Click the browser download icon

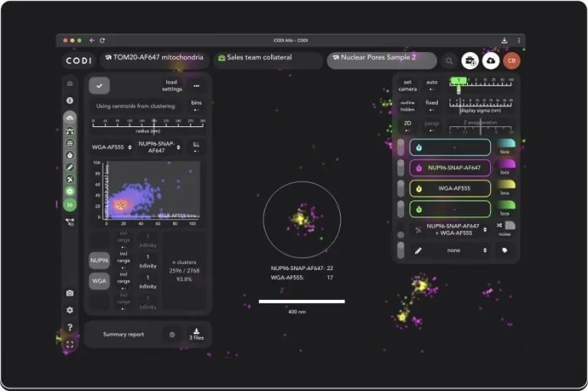(x=505, y=40)
